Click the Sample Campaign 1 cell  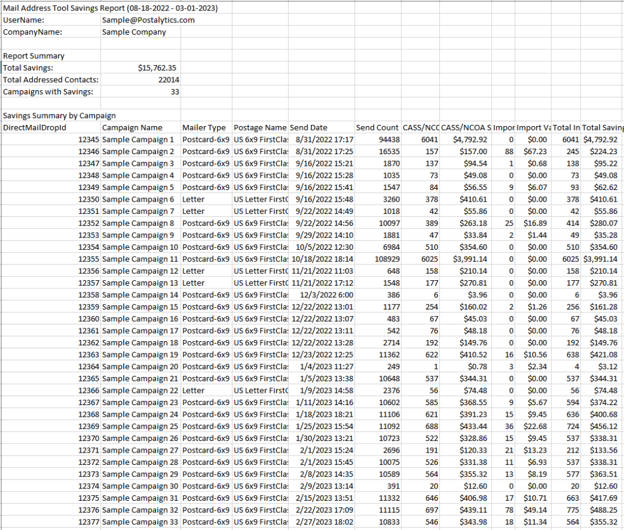(x=140, y=139)
